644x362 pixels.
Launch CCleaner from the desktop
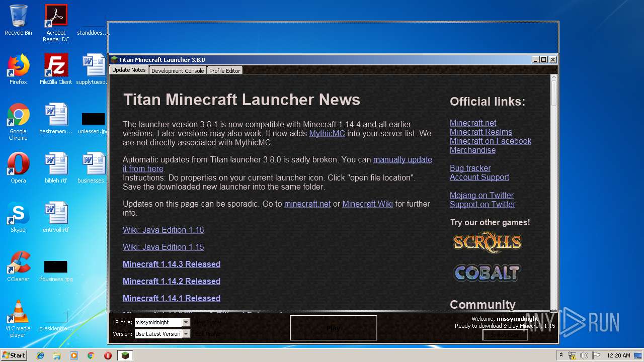pyautogui.click(x=18, y=266)
